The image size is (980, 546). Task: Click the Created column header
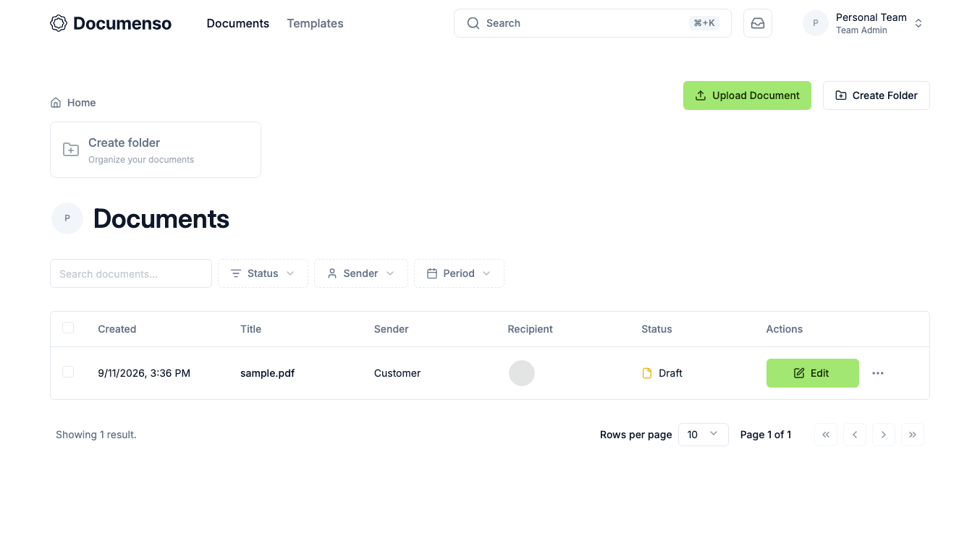point(117,329)
